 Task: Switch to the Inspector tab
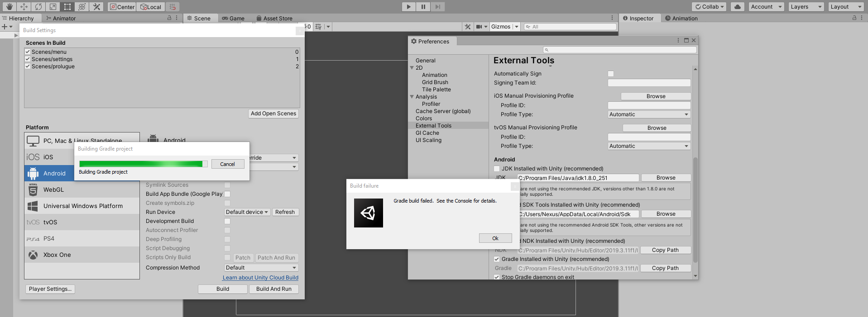(638, 19)
